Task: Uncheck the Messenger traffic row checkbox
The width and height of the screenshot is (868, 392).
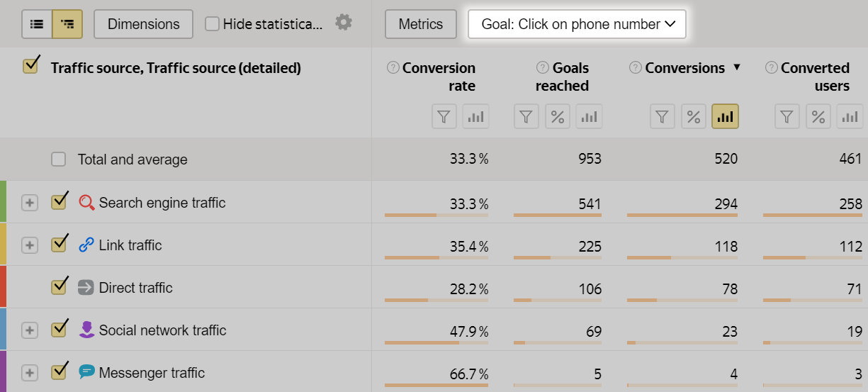Action: click(x=59, y=372)
